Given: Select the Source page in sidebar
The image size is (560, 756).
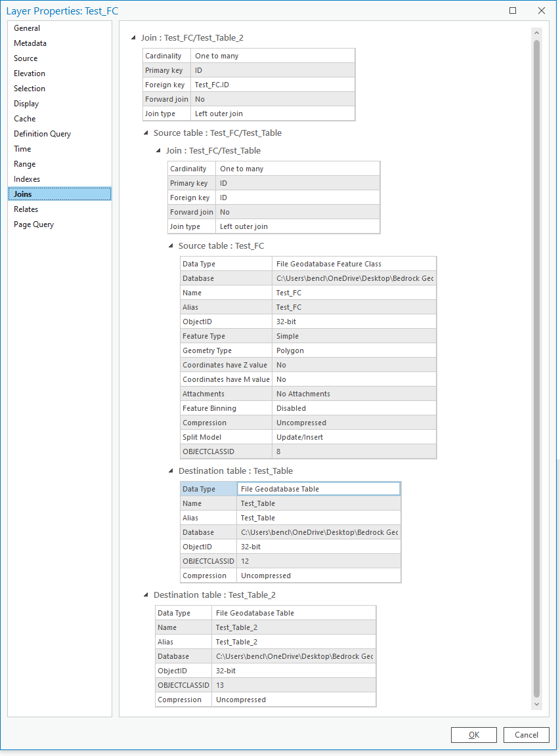Looking at the screenshot, I should click(26, 58).
